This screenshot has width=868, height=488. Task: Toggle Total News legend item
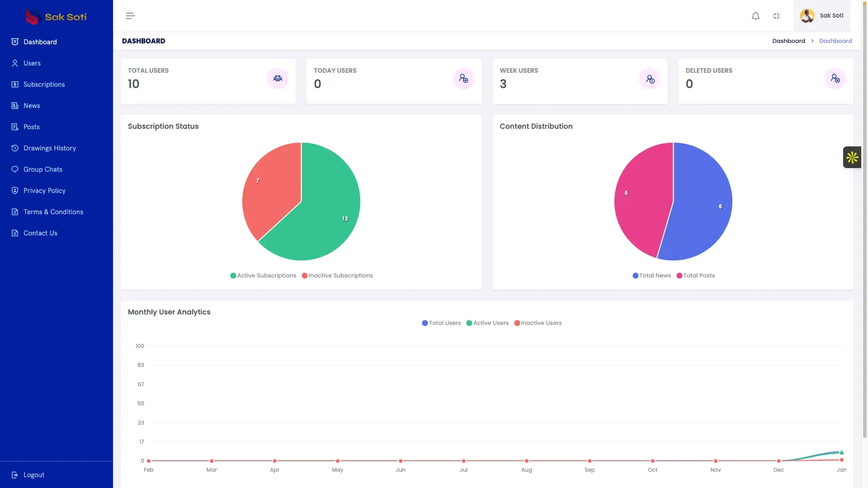pos(651,276)
